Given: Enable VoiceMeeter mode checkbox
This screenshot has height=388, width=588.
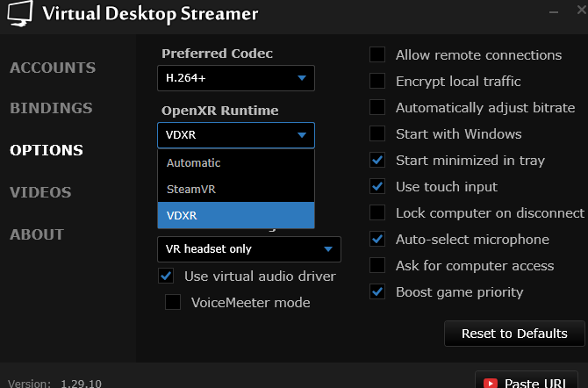Looking at the screenshot, I should [173, 302].
